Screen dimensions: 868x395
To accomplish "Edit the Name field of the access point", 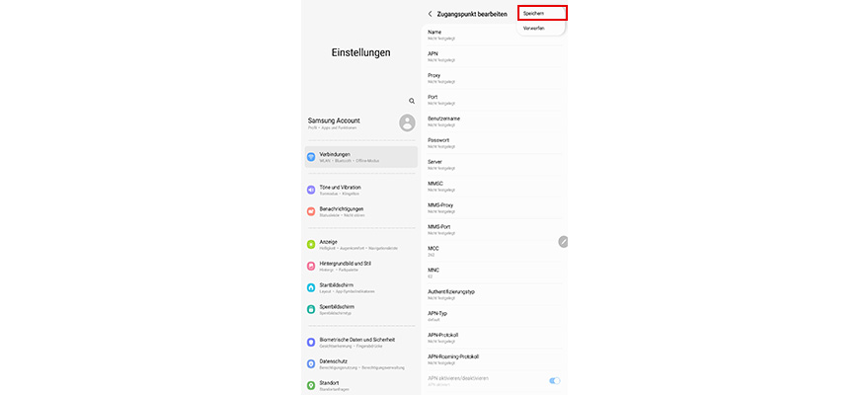I will (x=470, y=35).
